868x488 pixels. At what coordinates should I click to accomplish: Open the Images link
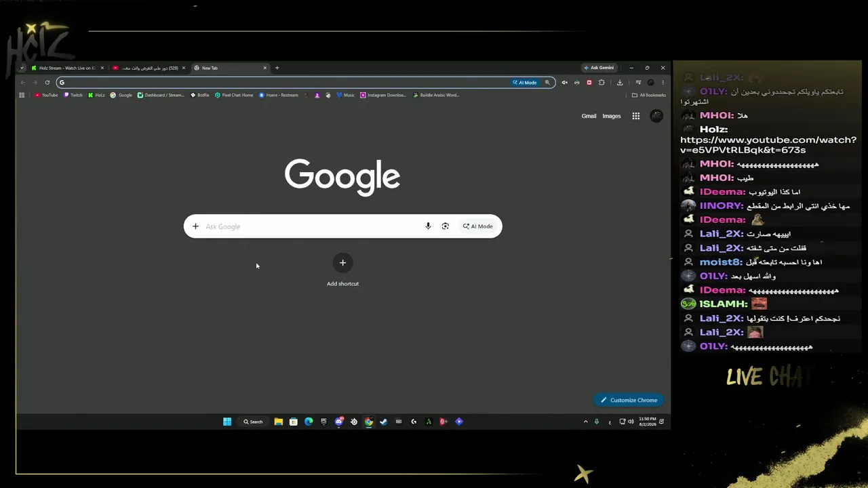click(x=612, y=116)
